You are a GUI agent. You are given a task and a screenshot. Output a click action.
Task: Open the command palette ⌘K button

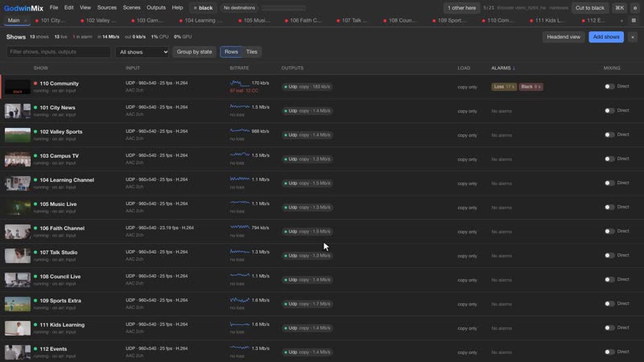619,8
